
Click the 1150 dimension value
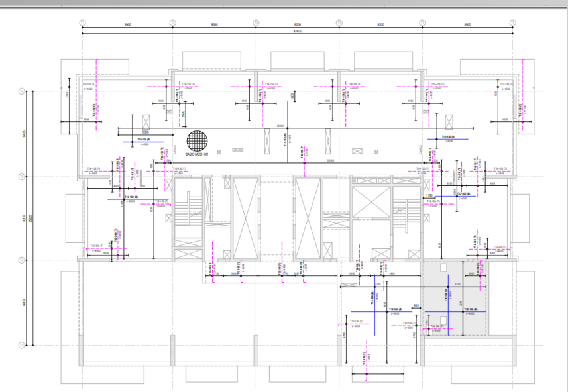pyautogui.click(x=429, y=195)
